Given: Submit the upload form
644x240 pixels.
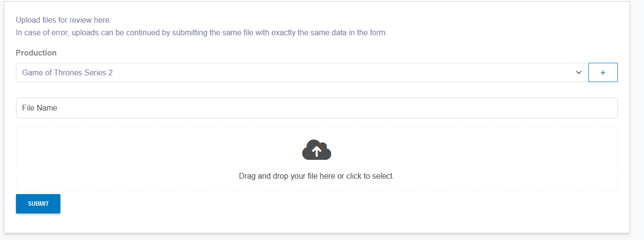Looking at the screenshot, I should (38, 204).
